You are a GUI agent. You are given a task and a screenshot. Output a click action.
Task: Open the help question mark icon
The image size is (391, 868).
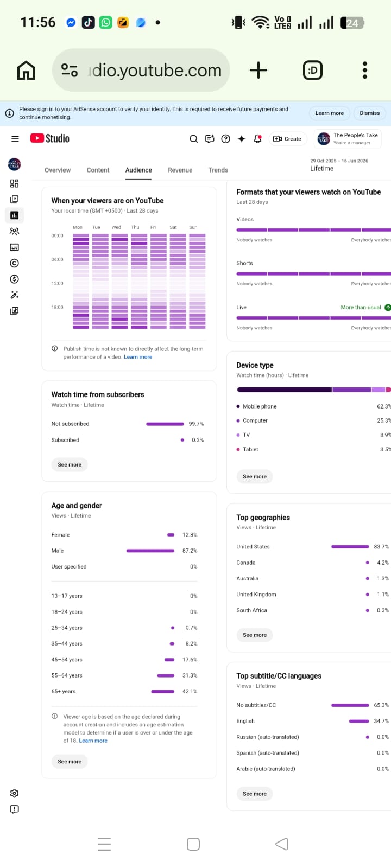tap(226, 139)
